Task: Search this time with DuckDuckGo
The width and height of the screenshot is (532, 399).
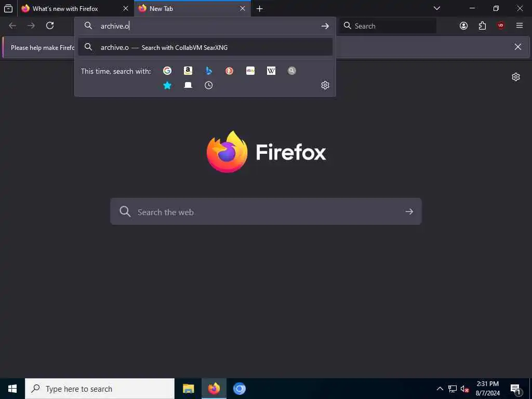Action: [229, 71]
